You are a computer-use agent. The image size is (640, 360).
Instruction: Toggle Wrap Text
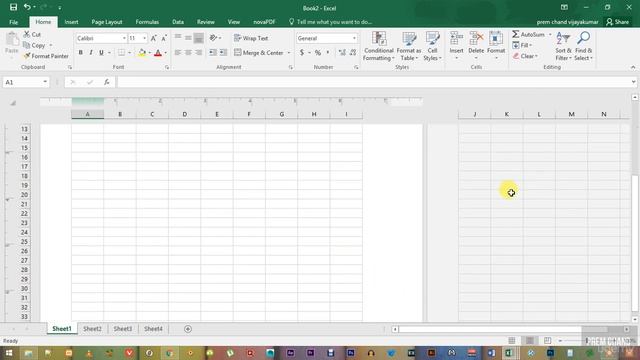click(x=251, y=38)
